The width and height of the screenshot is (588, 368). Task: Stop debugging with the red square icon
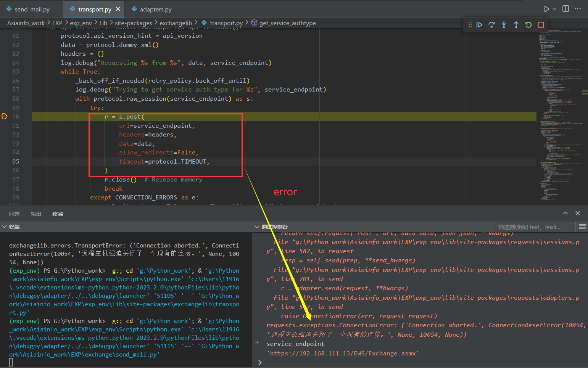540,25
